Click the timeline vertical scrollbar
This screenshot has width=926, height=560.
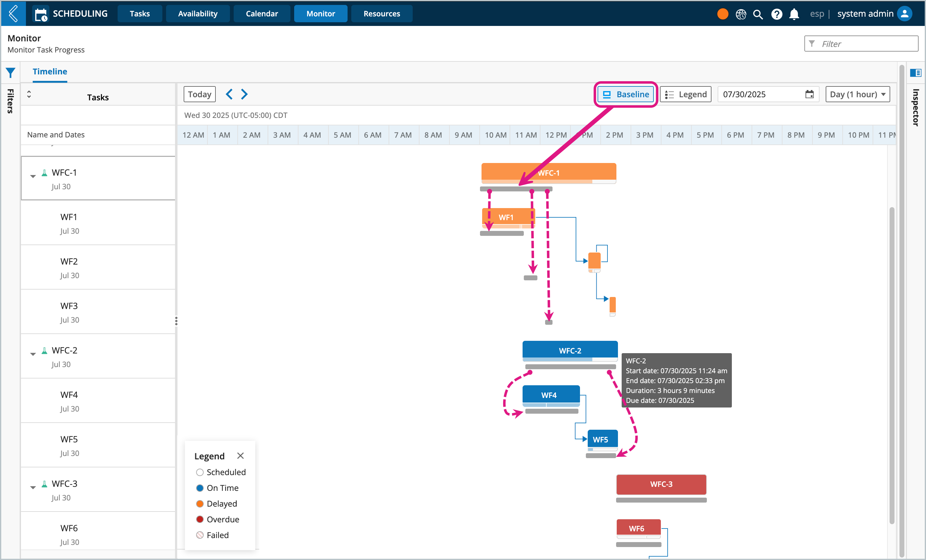tap(891, 365)
